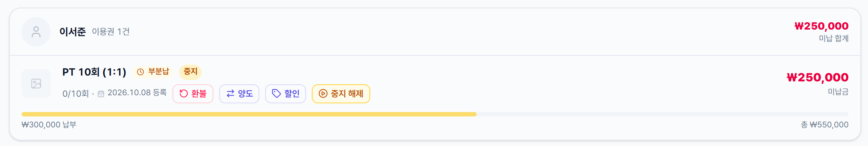
Task: Click the 이용권 1건 label
Action: (111, 32)
